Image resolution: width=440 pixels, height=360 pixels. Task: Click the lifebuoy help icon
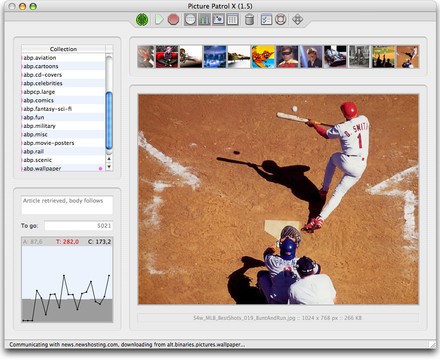click(x=280, y=20)
